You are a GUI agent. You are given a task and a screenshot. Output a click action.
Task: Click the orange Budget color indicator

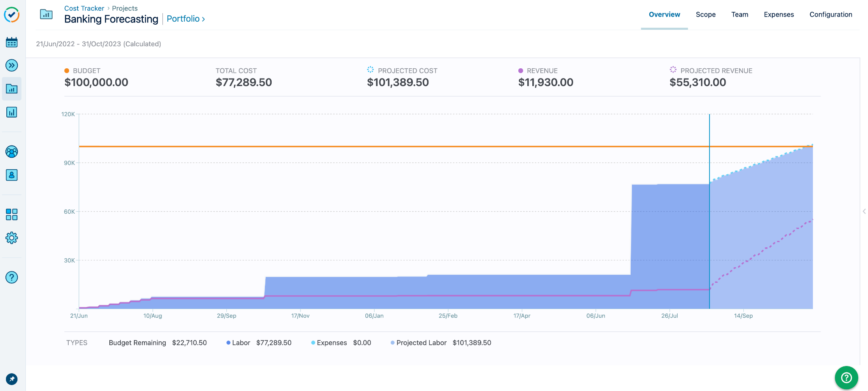(x=67, y=71)
